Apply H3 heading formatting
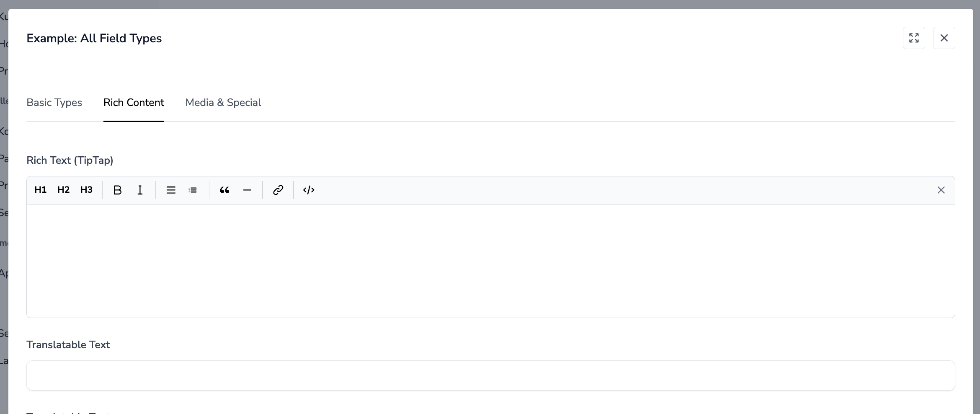This screenshot has width=980, height=414. tap(87, 190)
